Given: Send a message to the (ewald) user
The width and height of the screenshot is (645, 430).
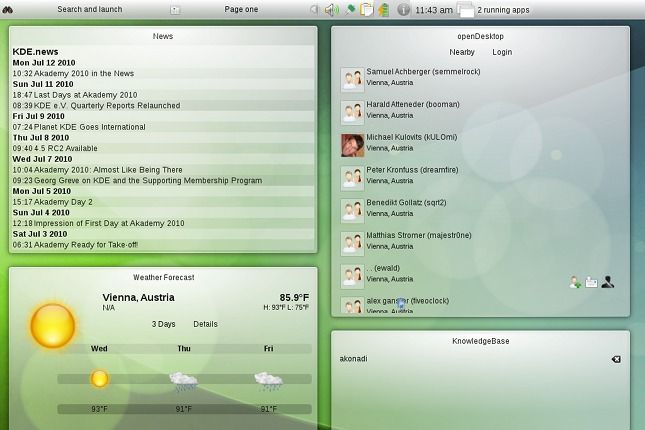Looking at the screenshot, I should pos(591,282).
